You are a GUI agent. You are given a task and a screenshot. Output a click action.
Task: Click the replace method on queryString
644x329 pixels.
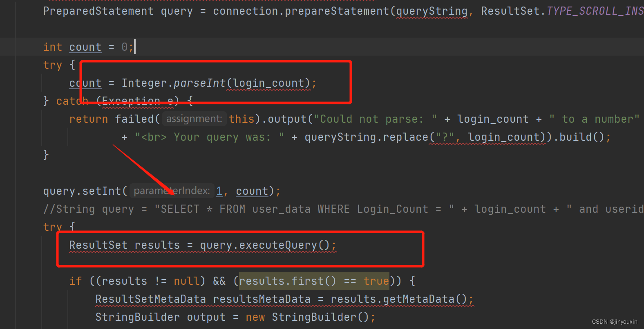pyautogui.click(x=406, y=137)
